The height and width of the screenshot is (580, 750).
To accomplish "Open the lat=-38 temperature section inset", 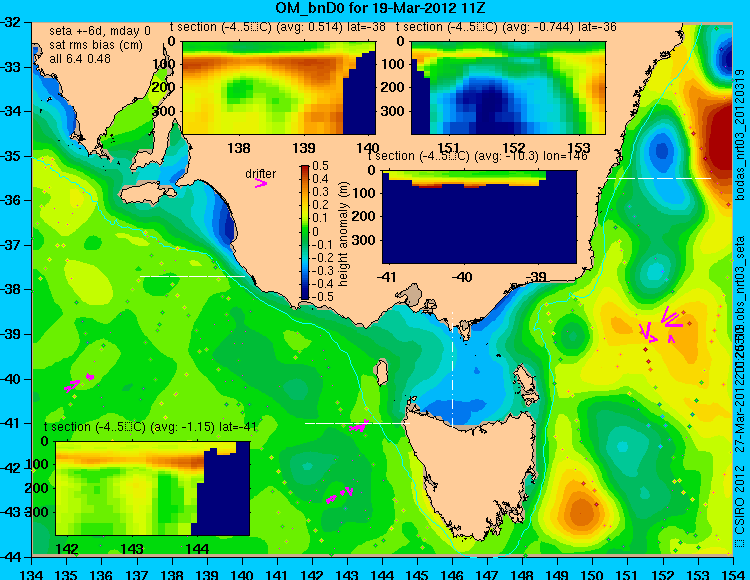I will 279,88.
